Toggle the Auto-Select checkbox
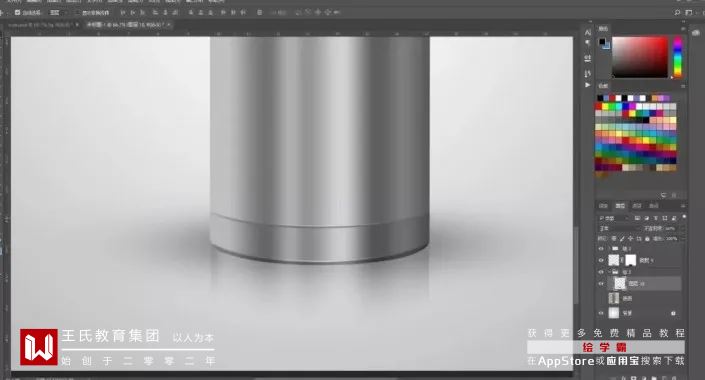705x380 pixels. 17,13
